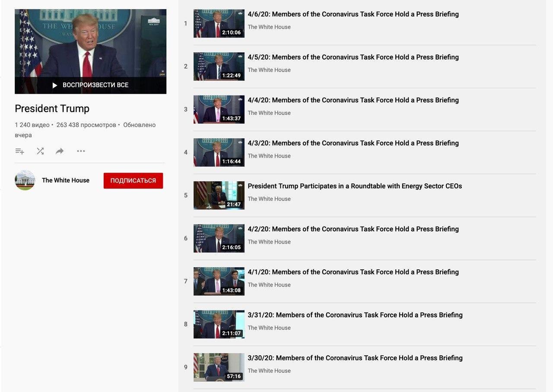This screenshot has height=392, width=553.
Task: Open the Roundtable with Energy Sector CEOs video
Action: pos(355,186)
